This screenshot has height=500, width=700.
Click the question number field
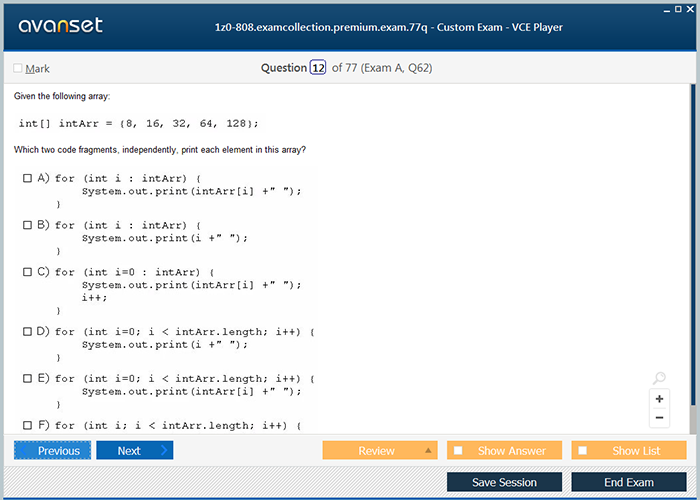point(318,68)
